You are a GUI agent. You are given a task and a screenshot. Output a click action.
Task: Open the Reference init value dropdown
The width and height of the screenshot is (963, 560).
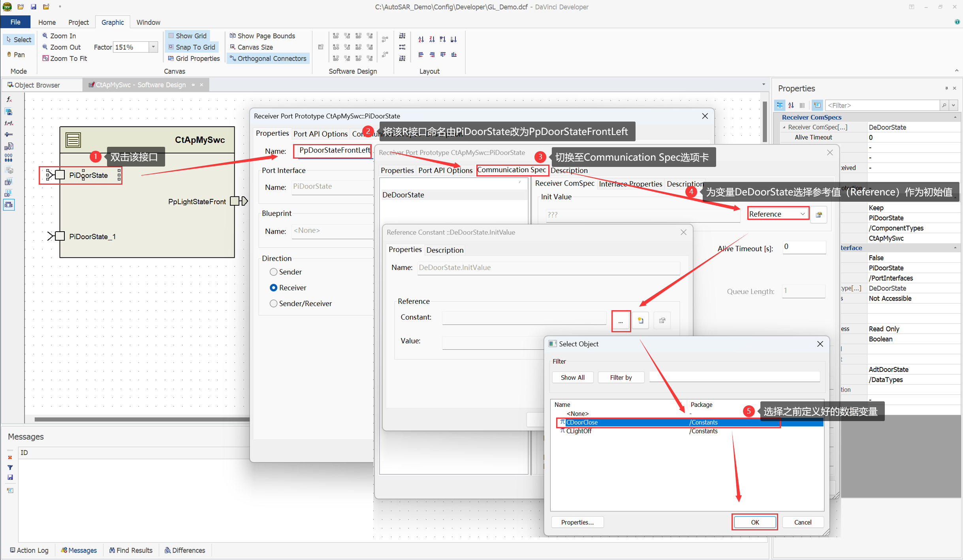[802, 214]
